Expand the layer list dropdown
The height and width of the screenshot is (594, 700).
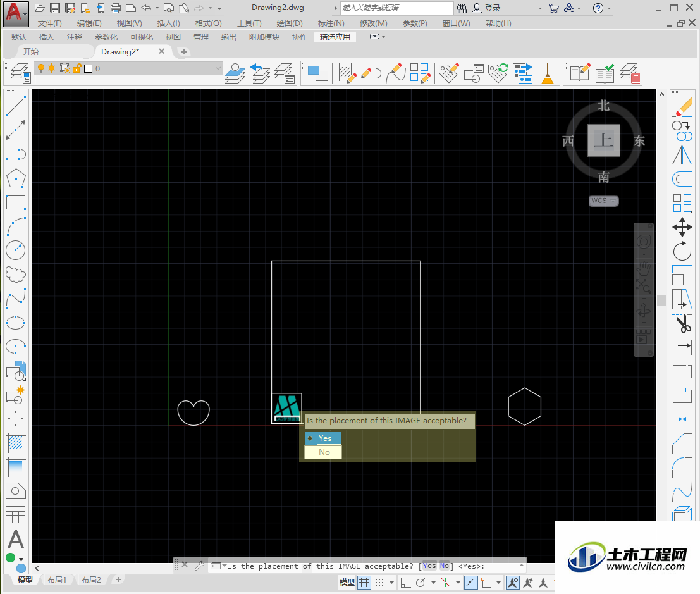tap(218, 68)
